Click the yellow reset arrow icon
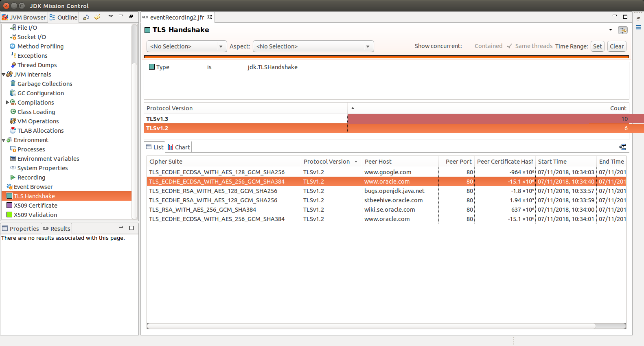 [97, 17]
